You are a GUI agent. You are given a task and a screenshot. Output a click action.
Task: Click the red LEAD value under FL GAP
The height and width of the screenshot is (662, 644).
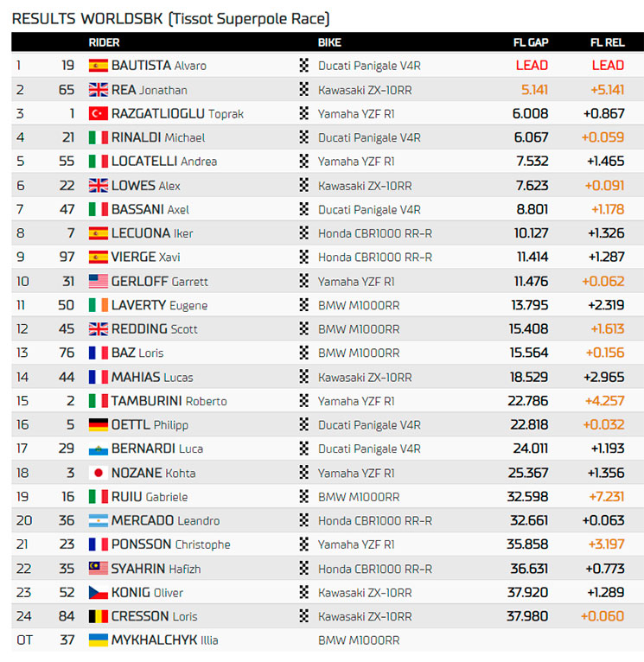532,66
